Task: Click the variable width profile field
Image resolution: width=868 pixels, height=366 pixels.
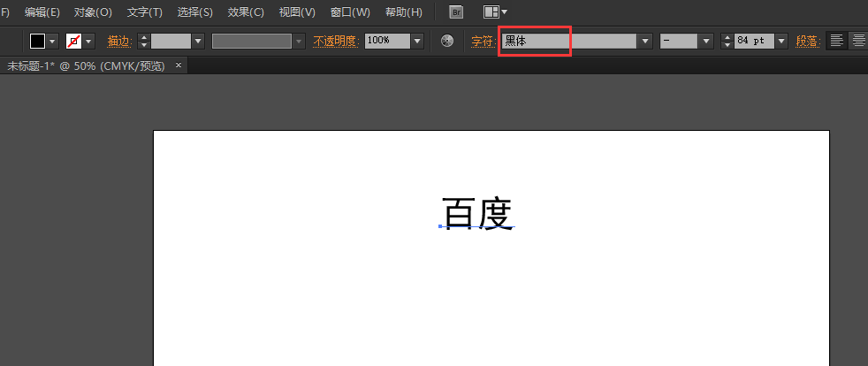Action: pos(253,41)
